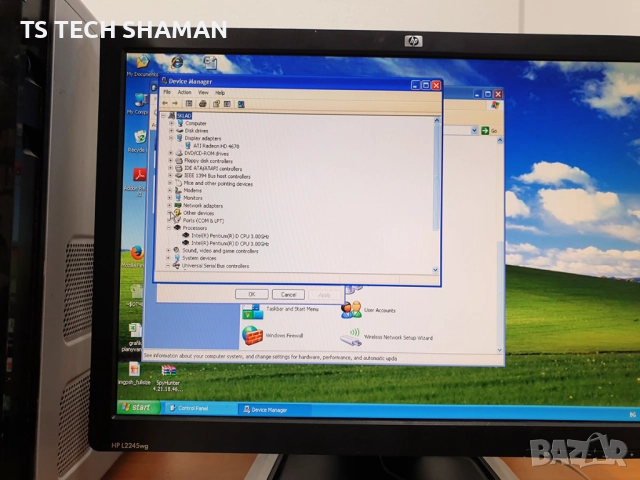This screenshot has height=480, width=640.
Task: Switch to Device Manager taskbar button
Action: 274,409
